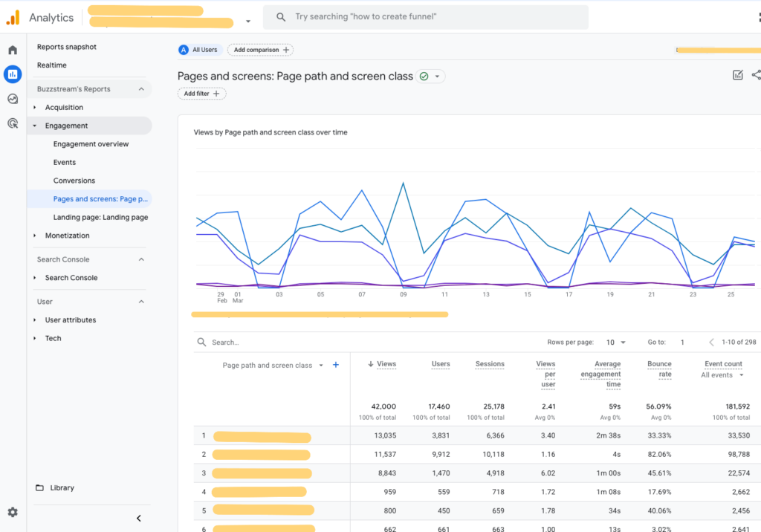Viewport: 761px width, 532px height.
Task: Click the Add comparison button
Action: [260, 50]
